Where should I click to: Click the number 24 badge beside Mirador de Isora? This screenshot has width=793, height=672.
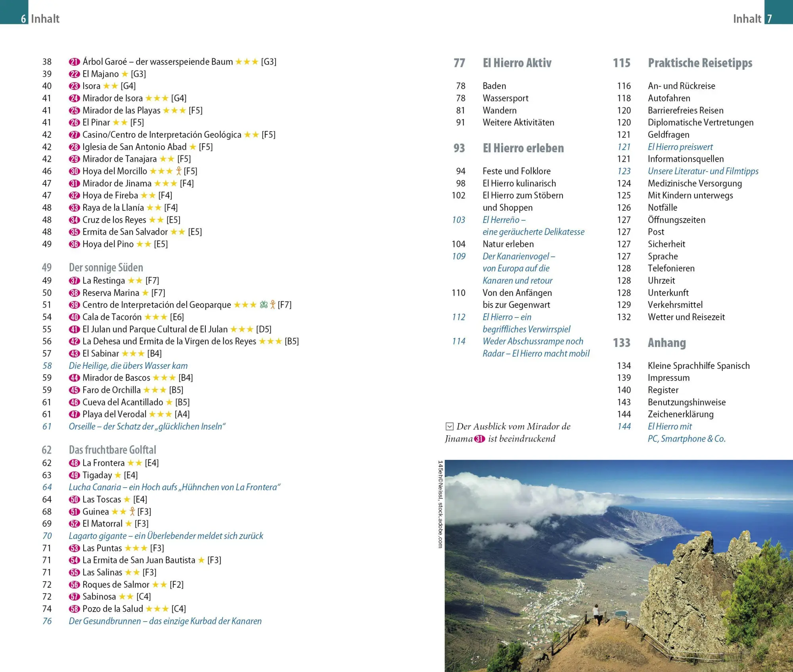pos(75,98)
